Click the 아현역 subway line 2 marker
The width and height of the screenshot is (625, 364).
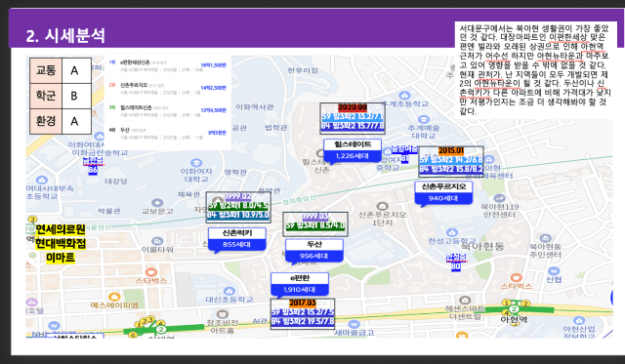tap(514, 309)
